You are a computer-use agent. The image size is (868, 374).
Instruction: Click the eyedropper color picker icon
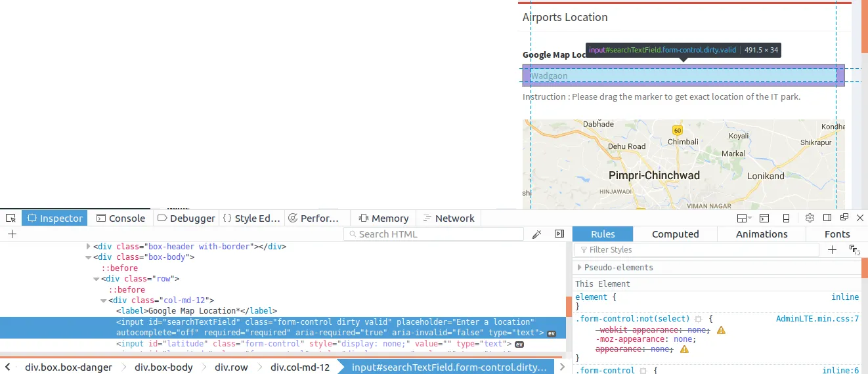click(536, 234)
